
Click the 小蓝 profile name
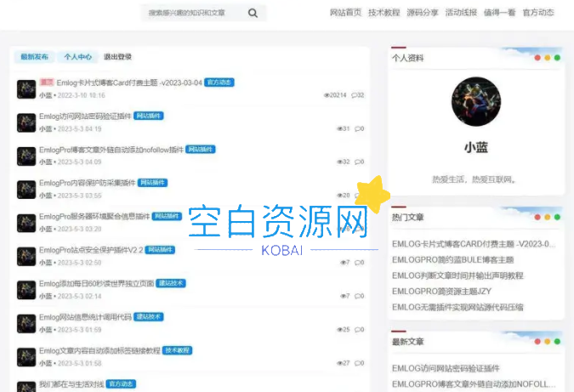click(476, 147)
